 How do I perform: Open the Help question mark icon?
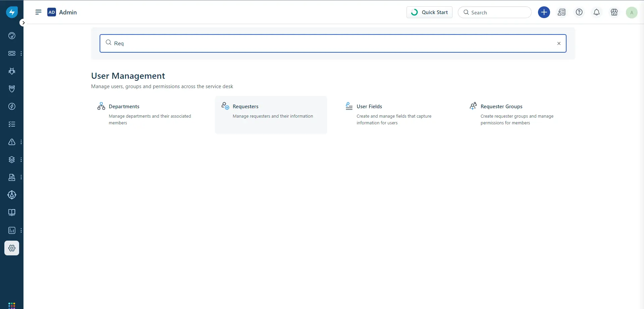pos(579,12)
